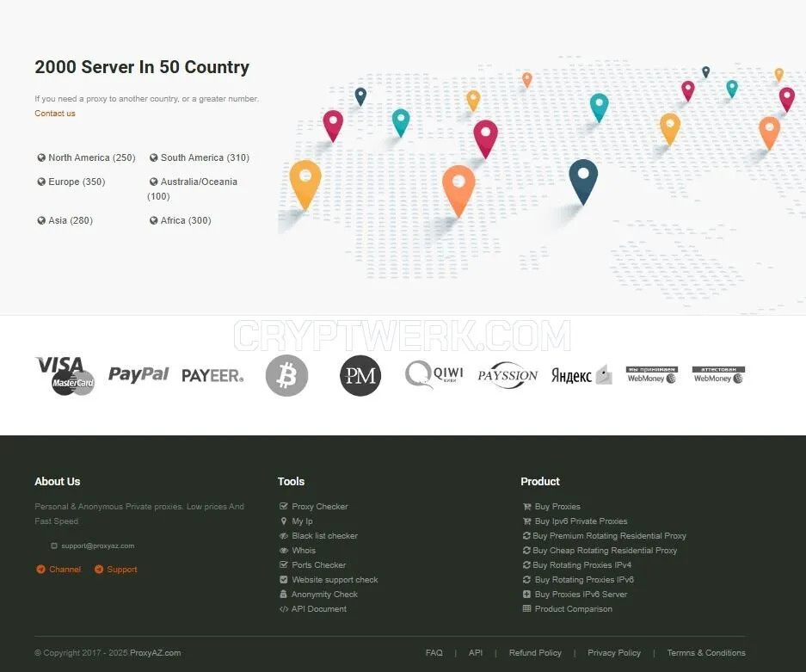Open the Whois tool
The image size is (806, 672).
point(304,551)
